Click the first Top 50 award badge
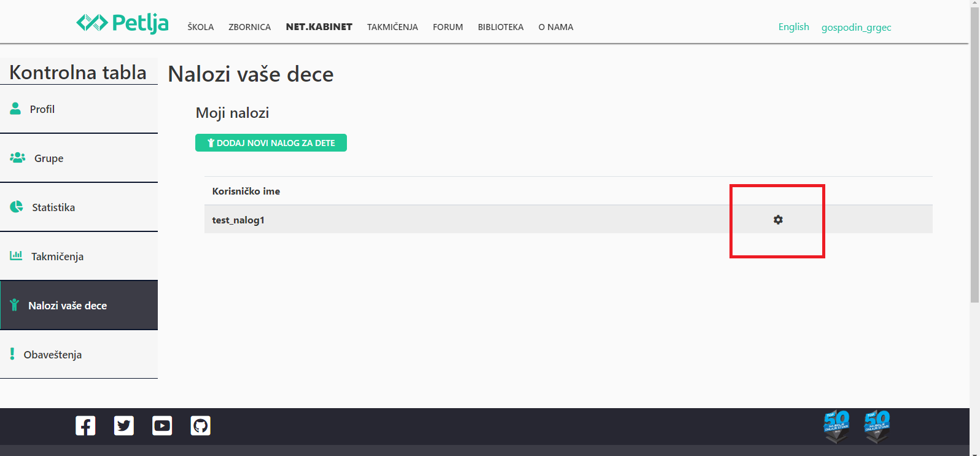 click(836, 427)
